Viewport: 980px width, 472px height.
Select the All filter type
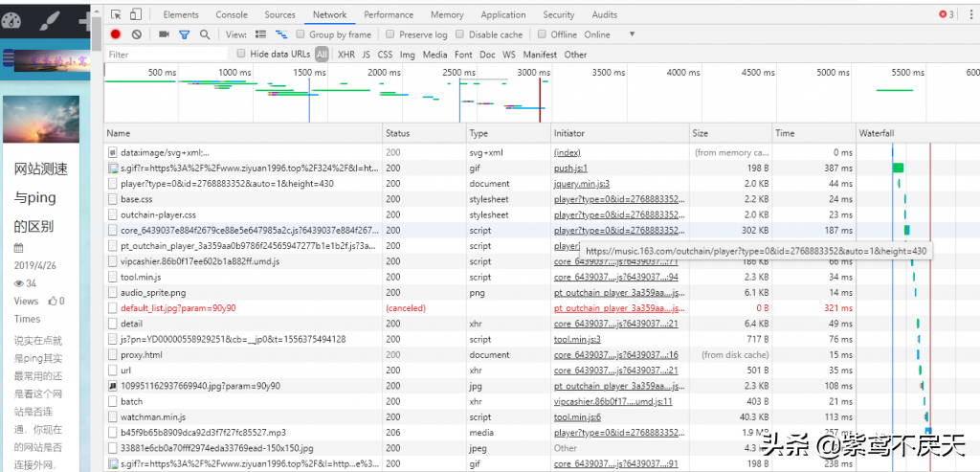tap(322, 55)
